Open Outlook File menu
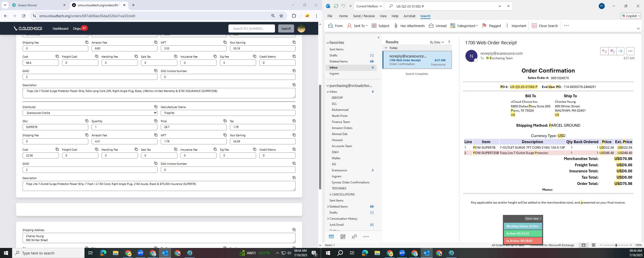Image resolution: width=644 pixels, height=258 pixels. pos(330,16)
